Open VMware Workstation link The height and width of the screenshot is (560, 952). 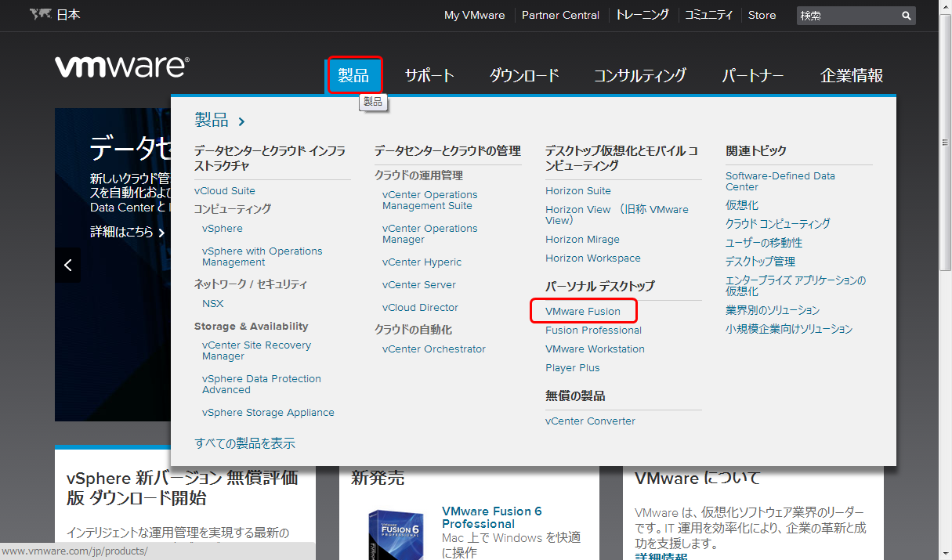tap(595, 349)
